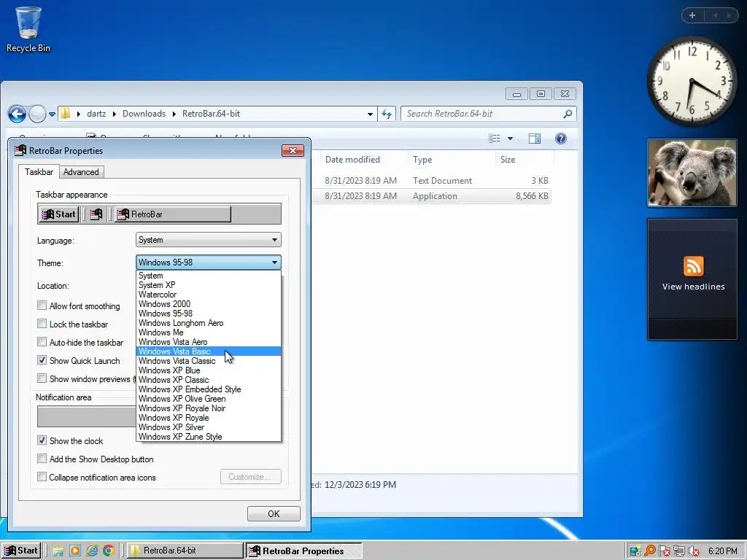
Task: Click the Search RetroBar.64-bit field
Action: pyautogui.click(x=481, y=114)
